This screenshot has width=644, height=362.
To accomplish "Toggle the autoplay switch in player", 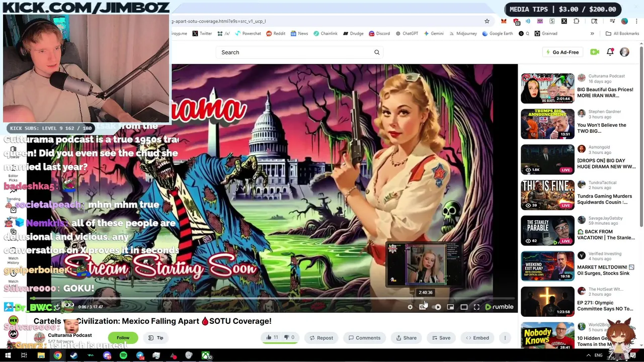I will [x=437, y=307].
